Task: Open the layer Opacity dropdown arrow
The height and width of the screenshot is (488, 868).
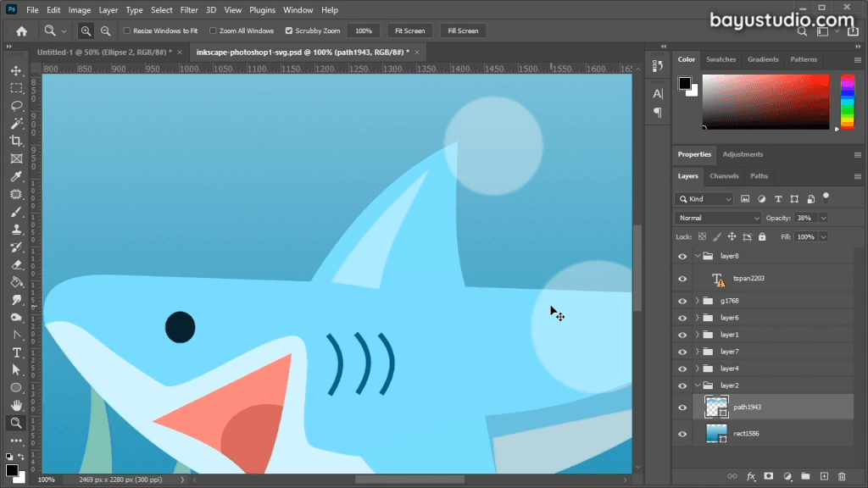Action: pos(823,218)
